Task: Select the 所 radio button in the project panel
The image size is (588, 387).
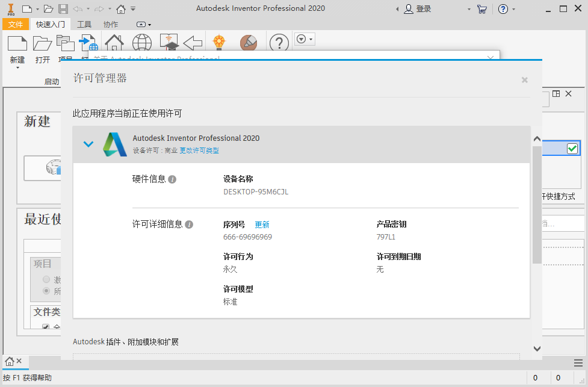Action: click(x=46, y=290)
